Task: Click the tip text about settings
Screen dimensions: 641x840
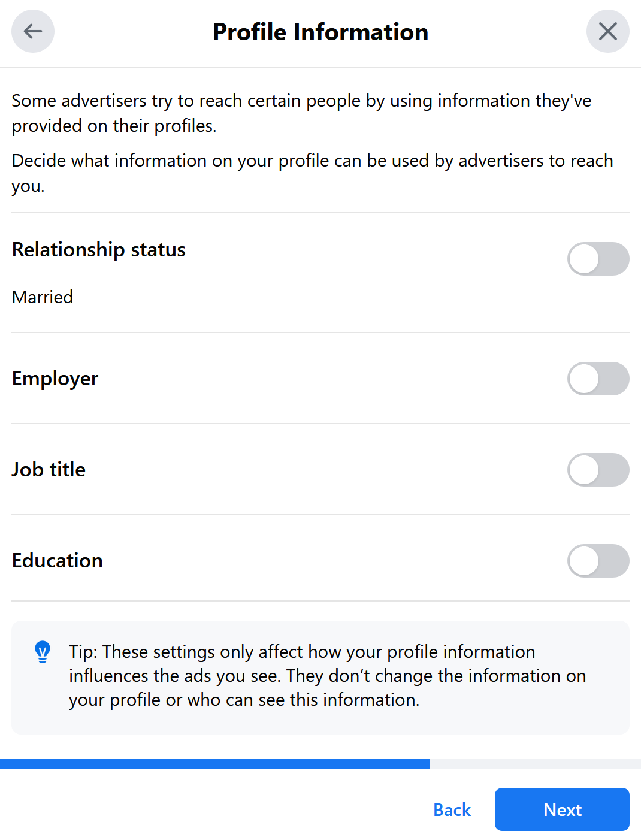Action: (328, 676)
